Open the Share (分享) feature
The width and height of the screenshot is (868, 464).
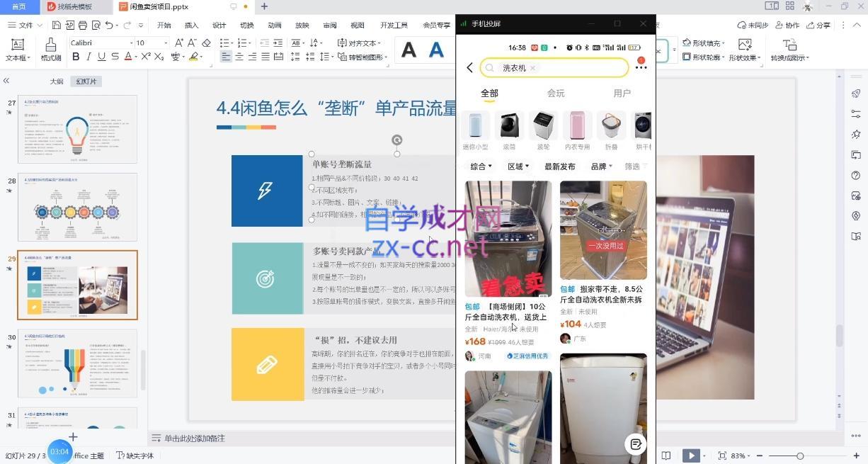[x=823, y=25]
